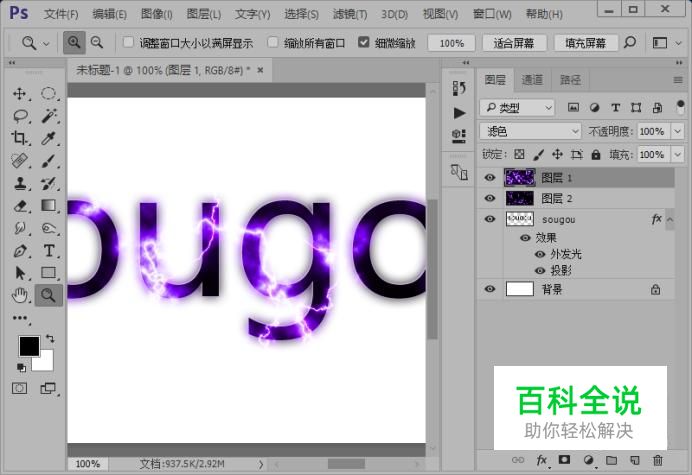This screenshot has height=475, width=692.
Task: Toggle Quick Mask mode
Action: click(x=19, y=388)
